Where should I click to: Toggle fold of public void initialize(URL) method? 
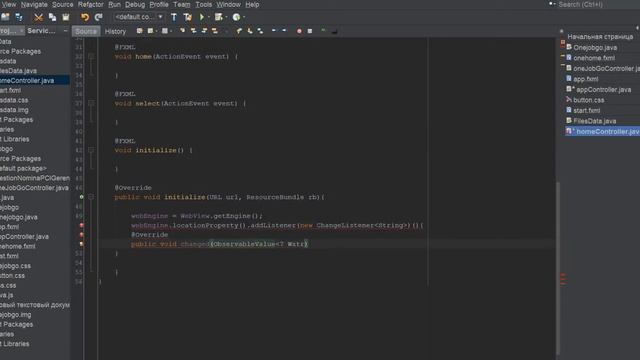pyautogui.click(x=91, y=197)
